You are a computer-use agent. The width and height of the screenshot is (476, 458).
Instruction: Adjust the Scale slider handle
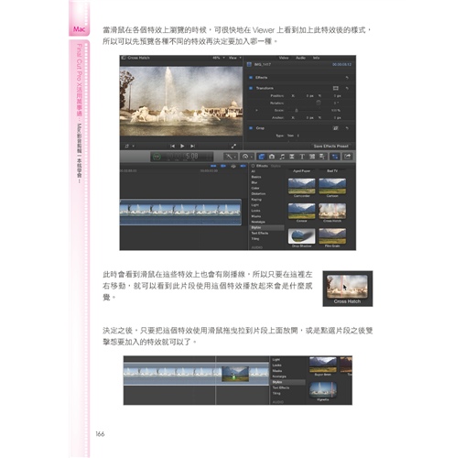click(296, 110)
